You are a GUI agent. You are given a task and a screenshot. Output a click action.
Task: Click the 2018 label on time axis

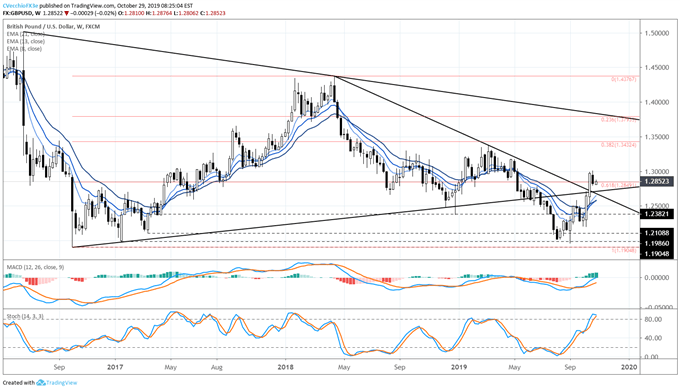pos(285,367)
